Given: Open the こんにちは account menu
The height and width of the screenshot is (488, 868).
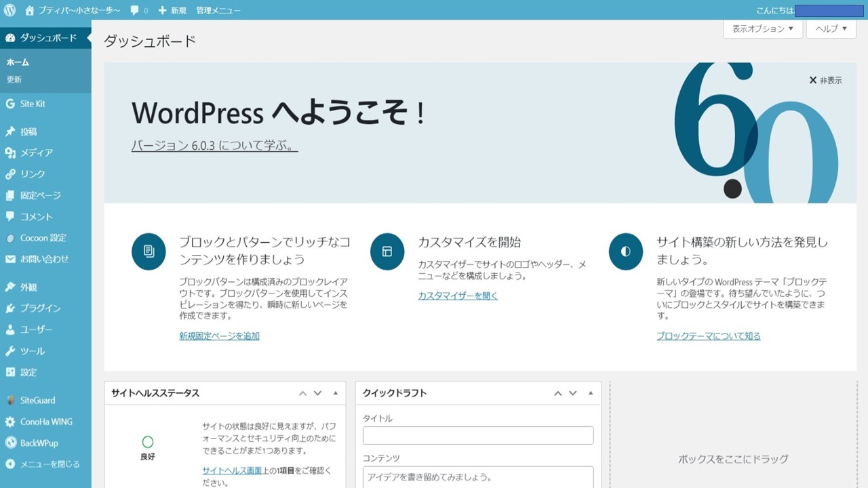Looking at the screenshot, I should [x=810, y=11].
